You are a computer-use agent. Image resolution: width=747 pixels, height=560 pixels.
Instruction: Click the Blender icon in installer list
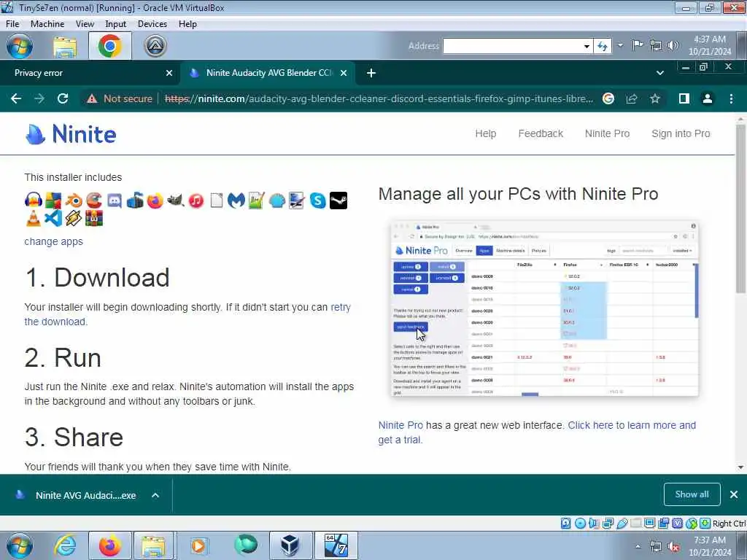click(x=74, y=201)
